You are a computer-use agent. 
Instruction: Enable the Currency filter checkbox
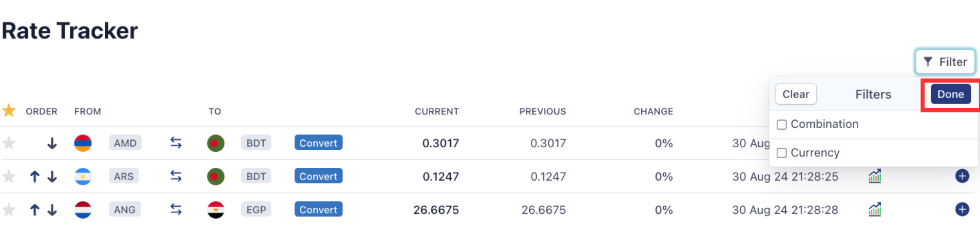pos(782,153)
